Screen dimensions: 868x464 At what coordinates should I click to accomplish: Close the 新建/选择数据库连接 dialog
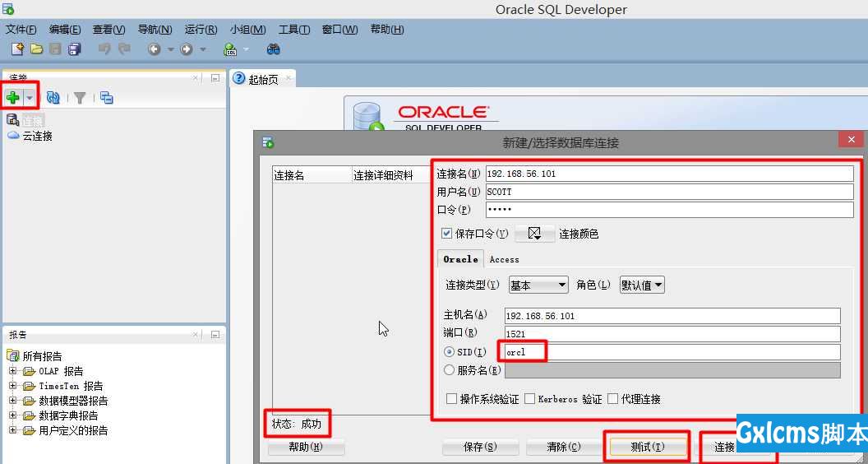(852, 140)
